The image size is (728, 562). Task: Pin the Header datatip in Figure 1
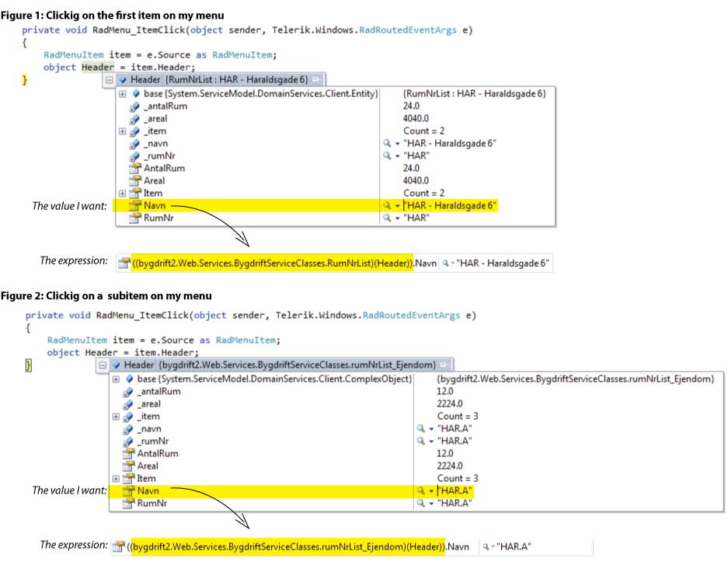coord(316,79)
